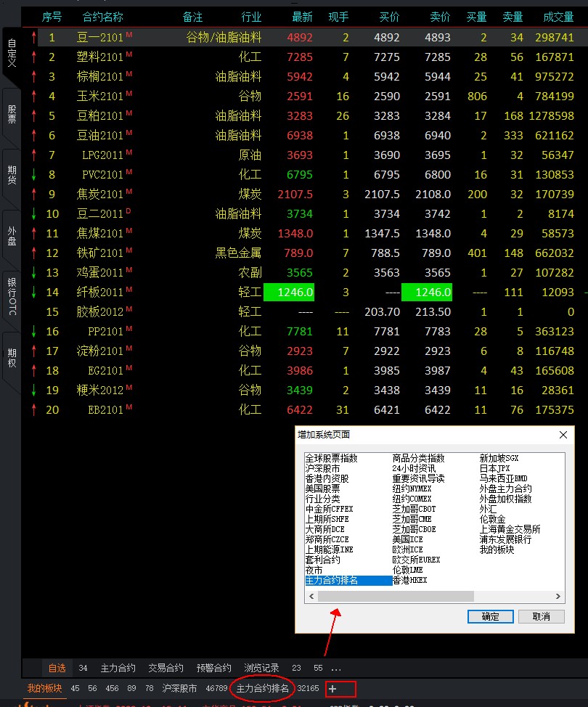Open the 外盘 sidebar tab
Image resolution: width=588 pixels, height=707 pixels.
(12, 235)
